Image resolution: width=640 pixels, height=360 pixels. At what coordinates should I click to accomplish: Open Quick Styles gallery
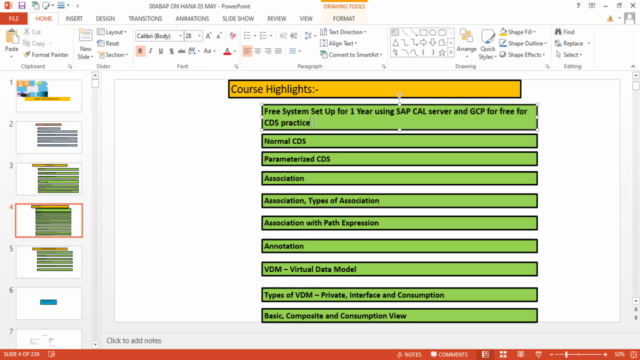tap(487, 44)
